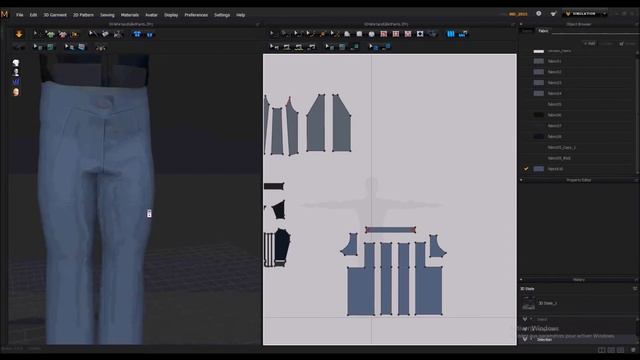Viewport: 640px width, 360px height.
Task: Toggle the check mark beside Fabric10
Action: pyautogui.click(x=526, y=169)
